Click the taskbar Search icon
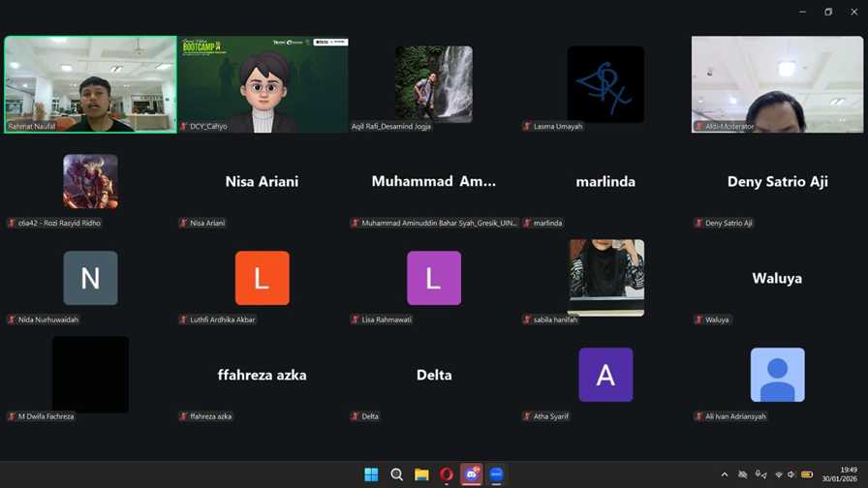 pos(396,474)
